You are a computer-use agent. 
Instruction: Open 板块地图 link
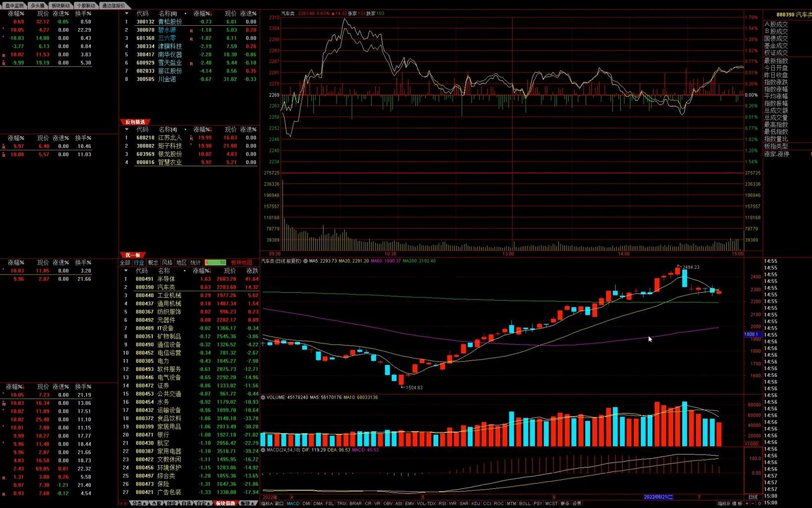pos(241,262)
